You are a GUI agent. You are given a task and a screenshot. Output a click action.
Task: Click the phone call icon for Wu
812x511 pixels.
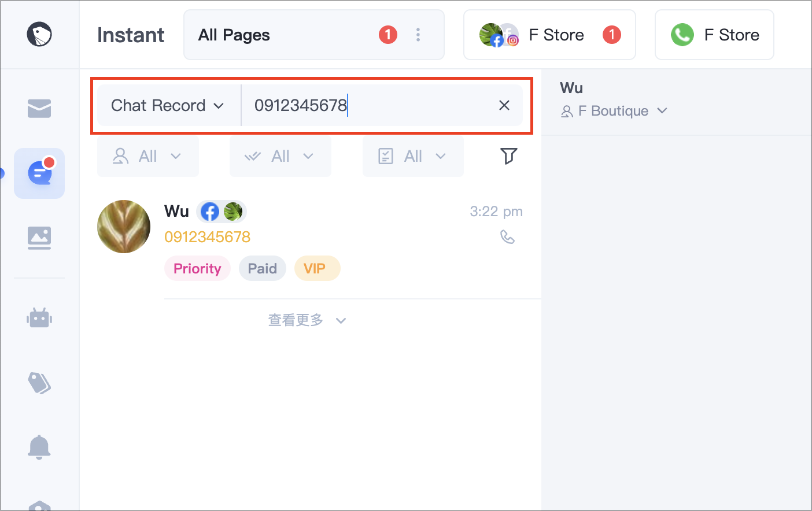pos(507,237)
